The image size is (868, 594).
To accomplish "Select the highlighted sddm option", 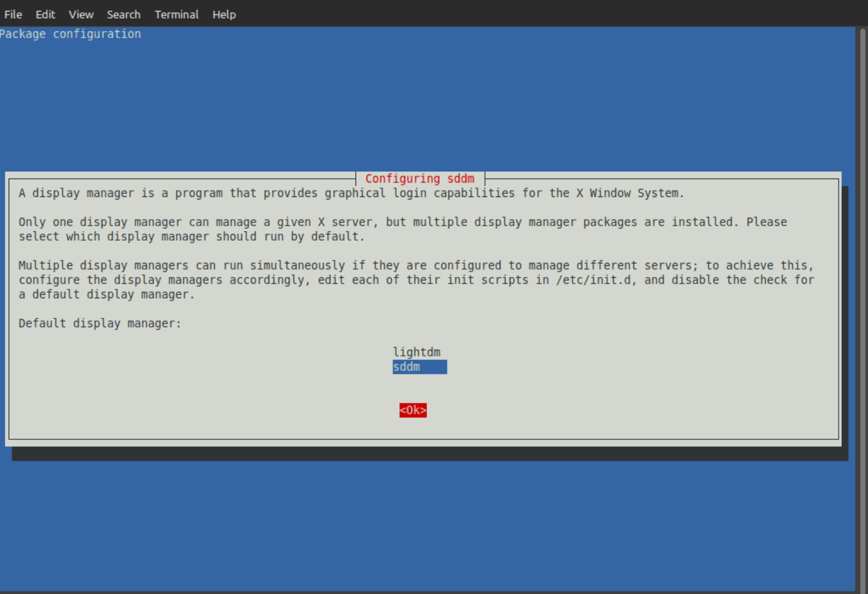I will point(419,367).
